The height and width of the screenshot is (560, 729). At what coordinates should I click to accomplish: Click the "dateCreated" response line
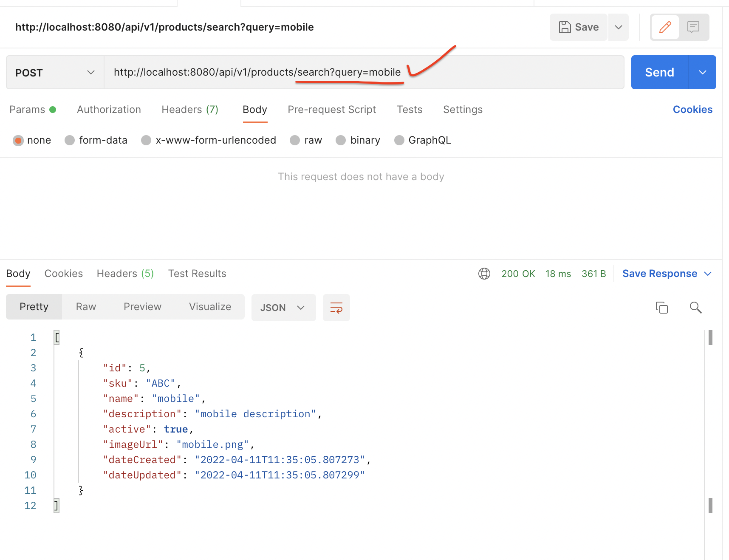237,460
